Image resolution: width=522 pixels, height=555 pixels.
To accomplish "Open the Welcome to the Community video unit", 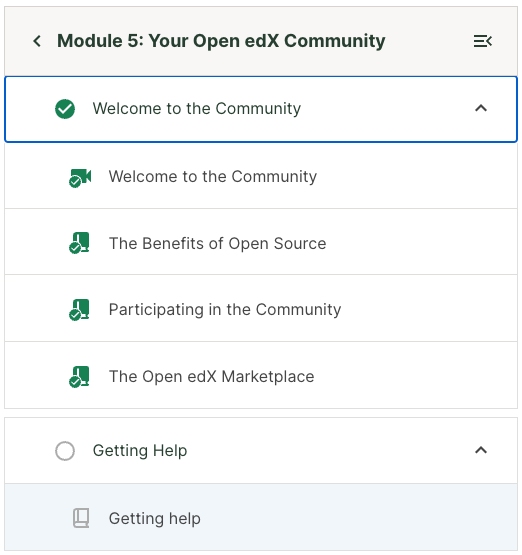I will (x=261, y=176).
